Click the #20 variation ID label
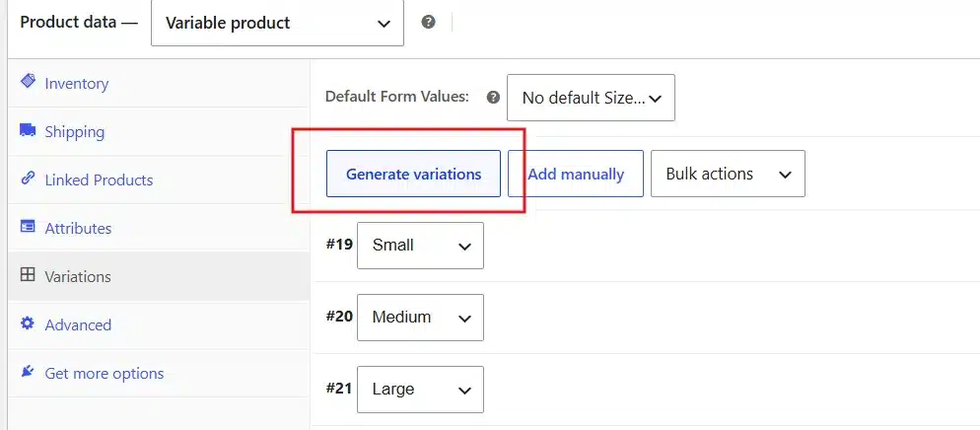Viewport: 980px width, 430px height. (x=339, y=317)
